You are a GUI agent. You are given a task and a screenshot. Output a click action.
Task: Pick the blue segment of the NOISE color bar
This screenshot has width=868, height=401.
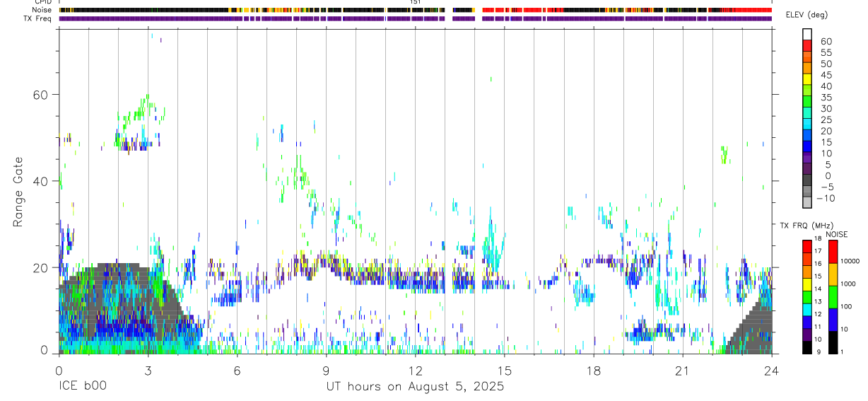[x=833, y=319]
